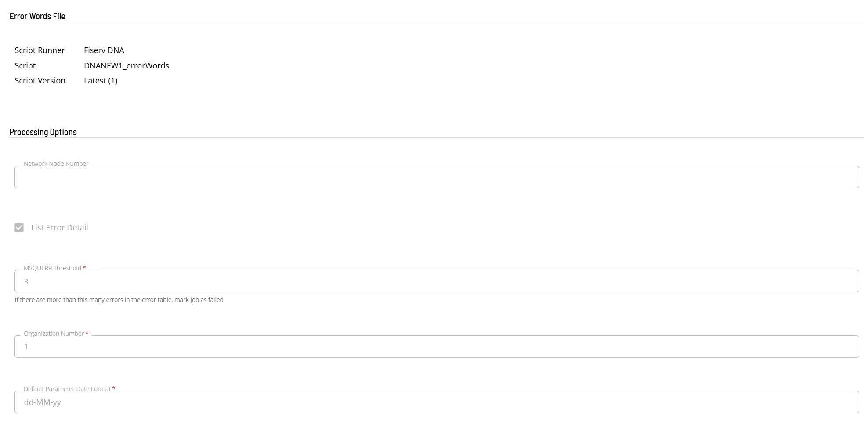Viewport: 868px width, 424px height.
Task: Click the MSQUERR error threshold helper text
Action: 119,300
